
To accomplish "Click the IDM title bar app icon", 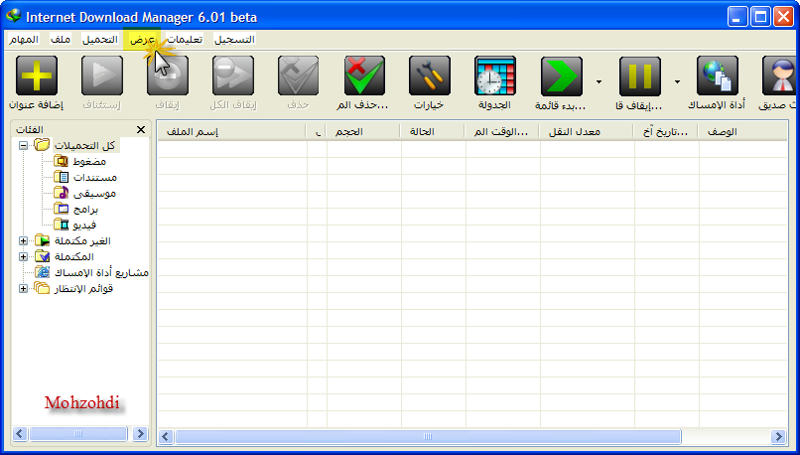I will coord(13,16).
